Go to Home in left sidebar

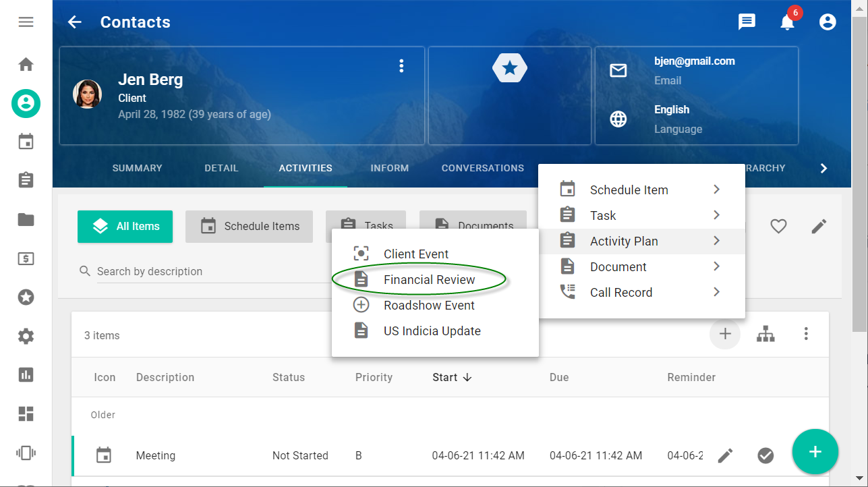point(26,65)
